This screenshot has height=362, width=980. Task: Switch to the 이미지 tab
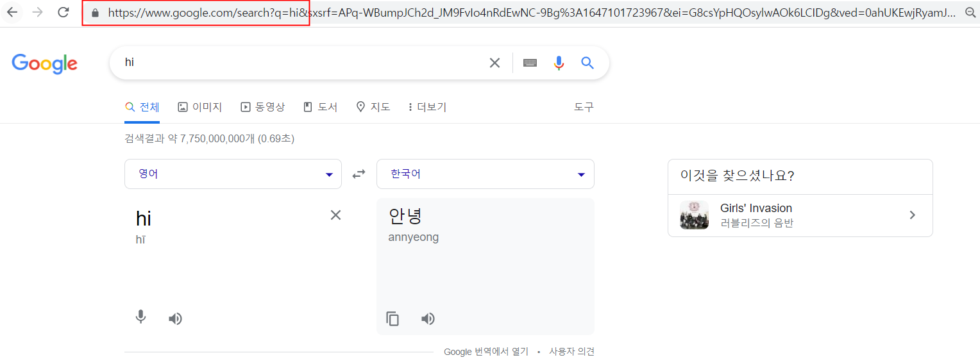[199, 107]
